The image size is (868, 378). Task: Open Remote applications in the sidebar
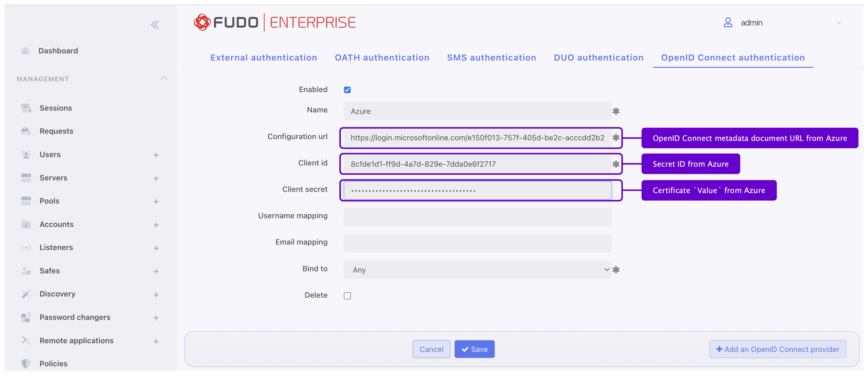pyautogui.click(x=77, y=341)
